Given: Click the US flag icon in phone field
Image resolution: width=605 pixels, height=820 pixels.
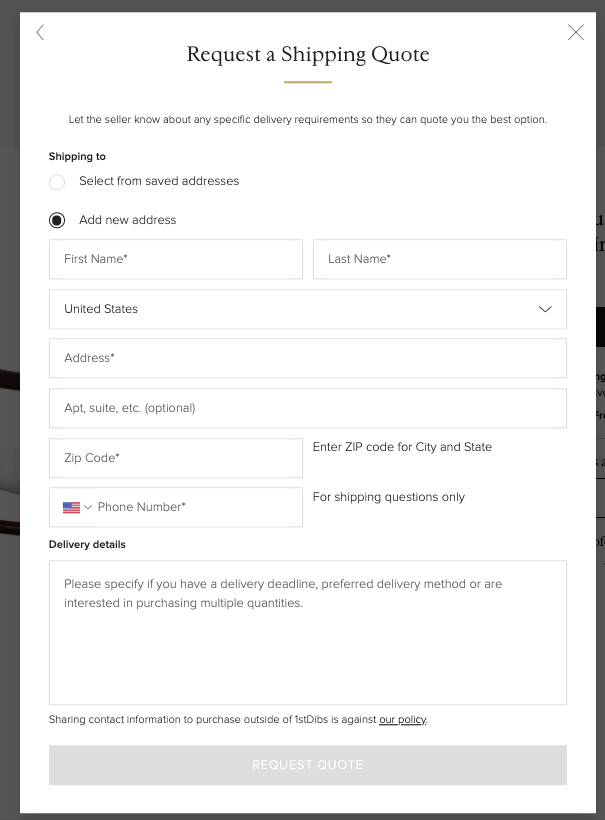Looking at the screenshot, I should coord(72,507).
